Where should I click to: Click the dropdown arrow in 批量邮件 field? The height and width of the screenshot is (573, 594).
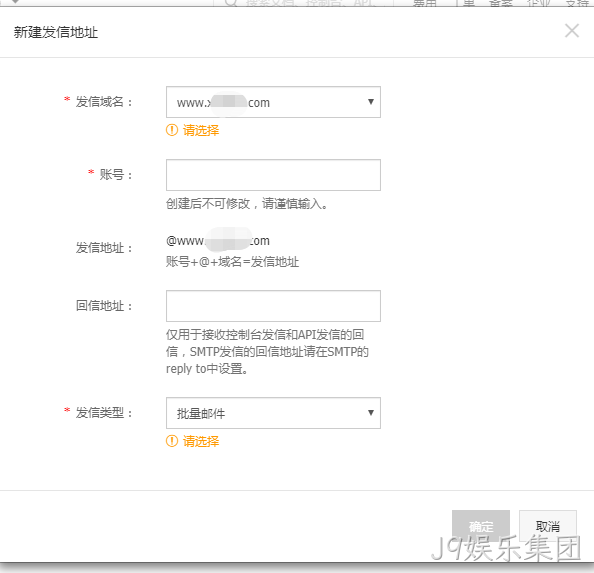[x=370, y=413]
